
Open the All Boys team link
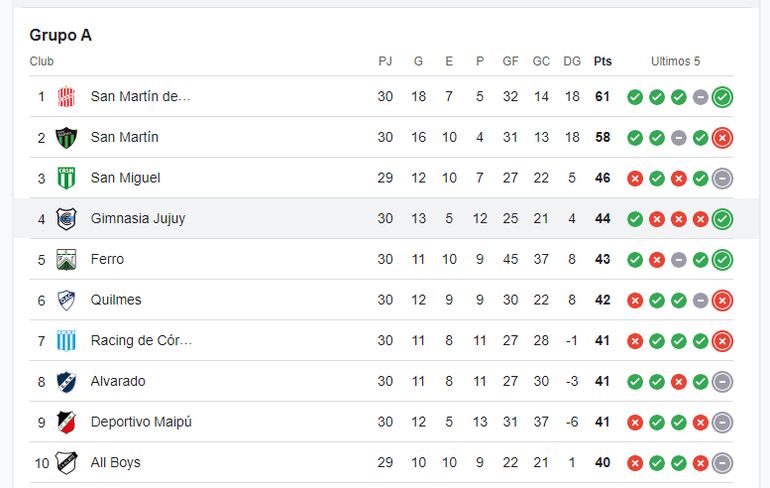115,462
